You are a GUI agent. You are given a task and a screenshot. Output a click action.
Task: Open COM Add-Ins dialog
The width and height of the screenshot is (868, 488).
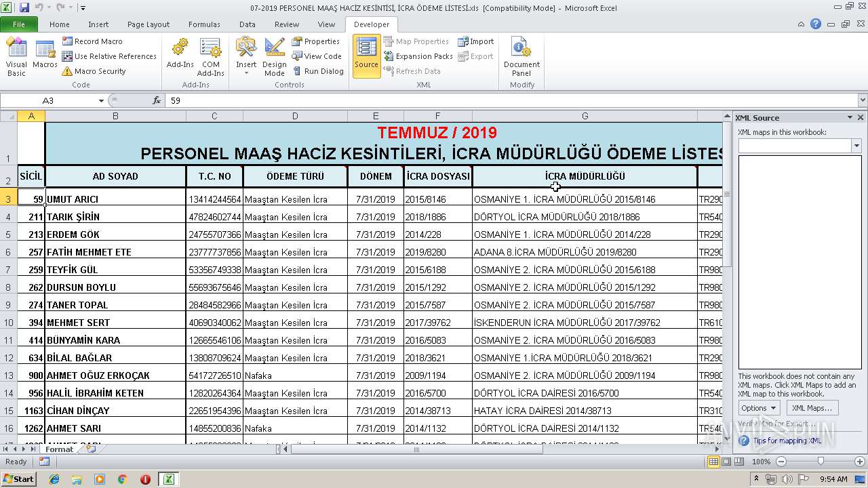pyautogui.click(x=210, y=58)
